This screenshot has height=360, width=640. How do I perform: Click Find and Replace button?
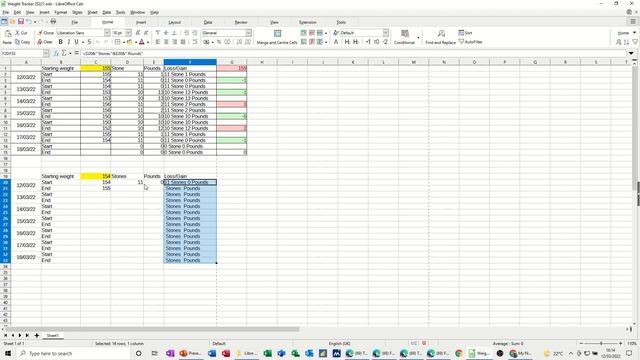tap(440, 37)
